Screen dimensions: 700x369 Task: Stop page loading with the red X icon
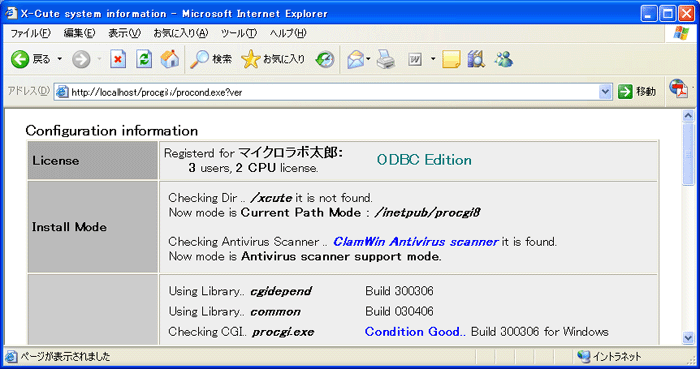[118, 59]
